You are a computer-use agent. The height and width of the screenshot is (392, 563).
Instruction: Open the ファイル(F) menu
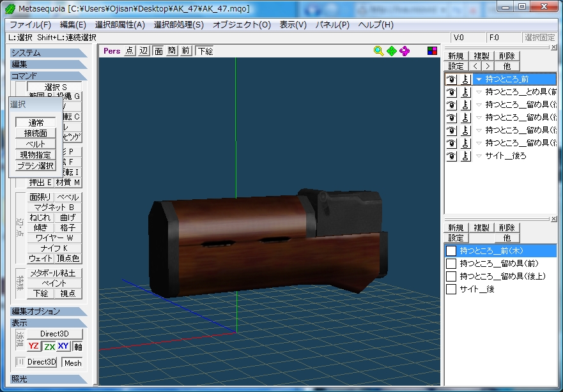(x=30, y=25)
